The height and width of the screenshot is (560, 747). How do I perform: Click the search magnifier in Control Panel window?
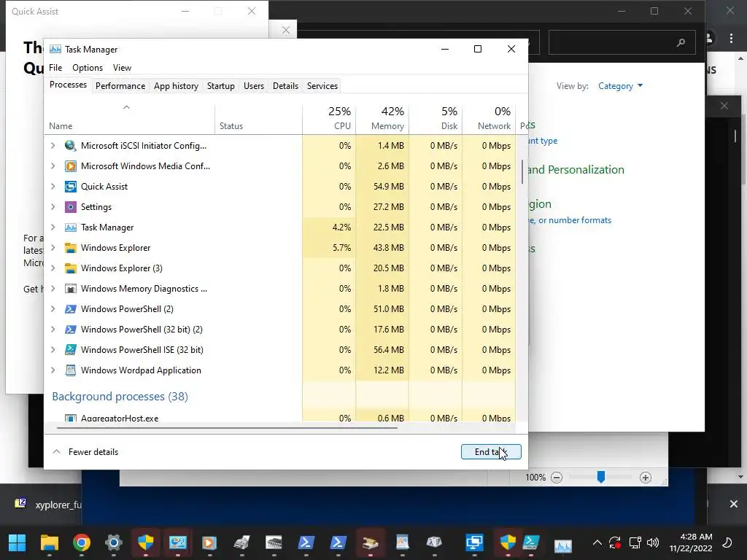(681, 43)
